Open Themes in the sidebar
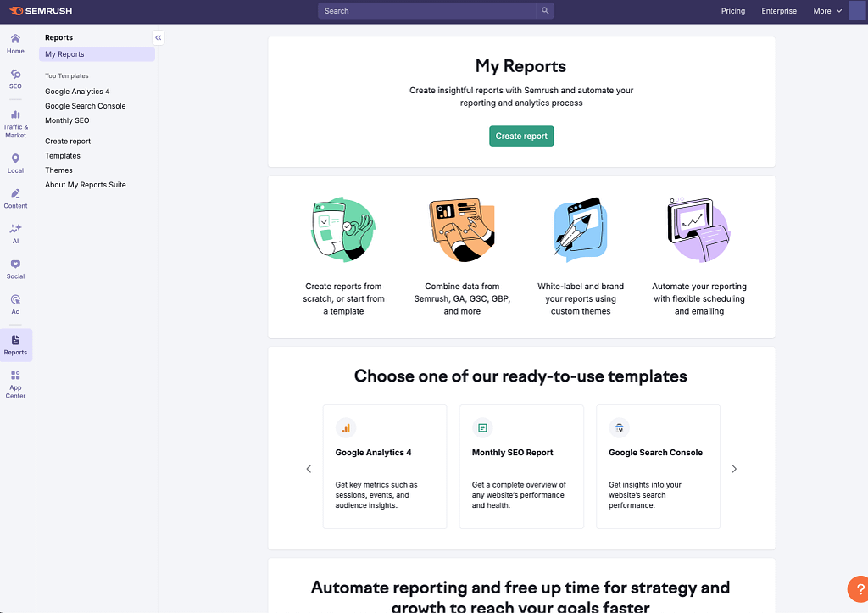Viewport: 868px width, 613px height. pyautogui.click(x=58, y=170)
